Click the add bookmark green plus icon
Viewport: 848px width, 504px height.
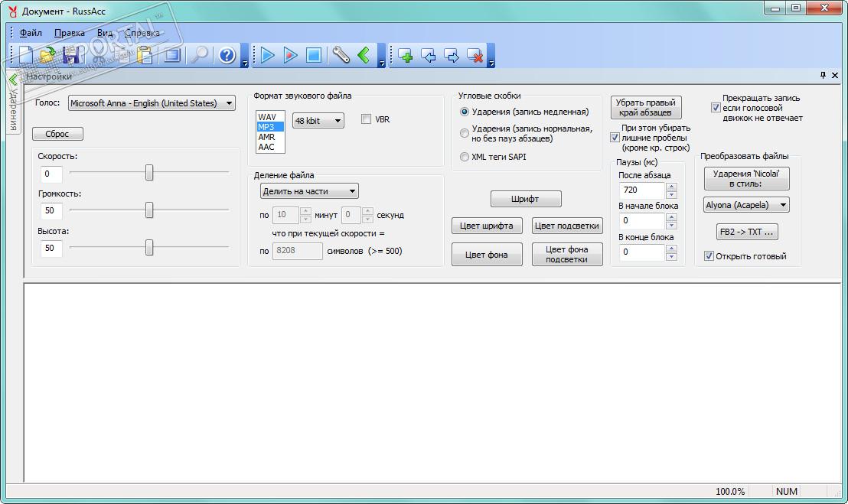point(405,56)
